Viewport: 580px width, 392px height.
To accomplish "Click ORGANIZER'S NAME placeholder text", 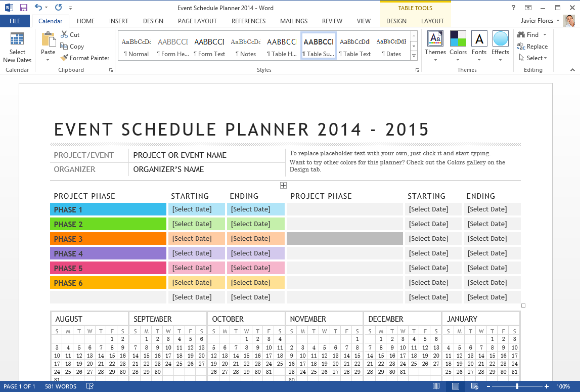I will (x=168, y=169).
